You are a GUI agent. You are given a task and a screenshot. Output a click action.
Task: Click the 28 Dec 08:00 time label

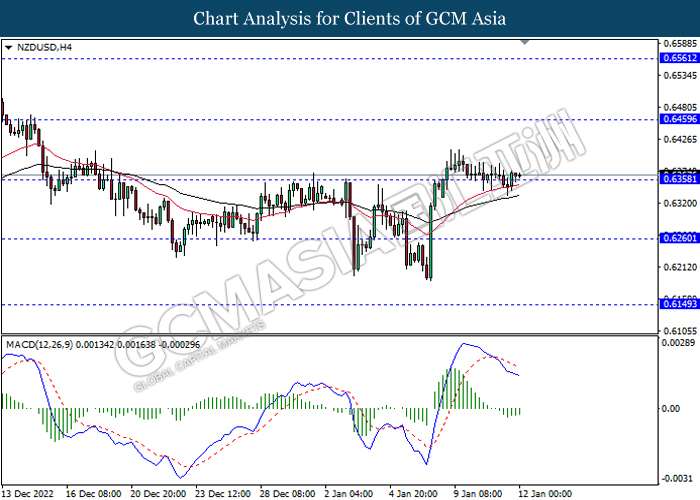point(288,494)
